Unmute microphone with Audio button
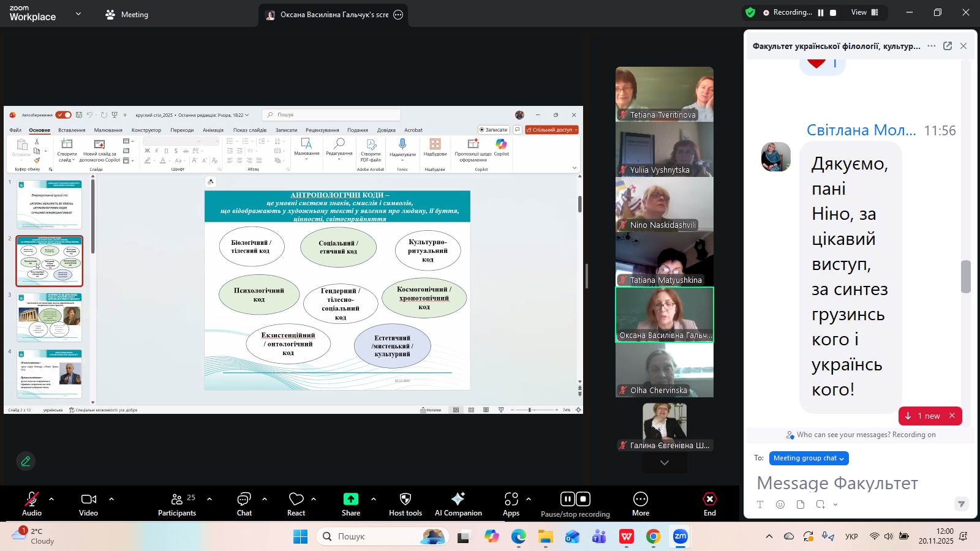Image resolution: width=980 pixels, height=551 pixels. tap(32, 499)
